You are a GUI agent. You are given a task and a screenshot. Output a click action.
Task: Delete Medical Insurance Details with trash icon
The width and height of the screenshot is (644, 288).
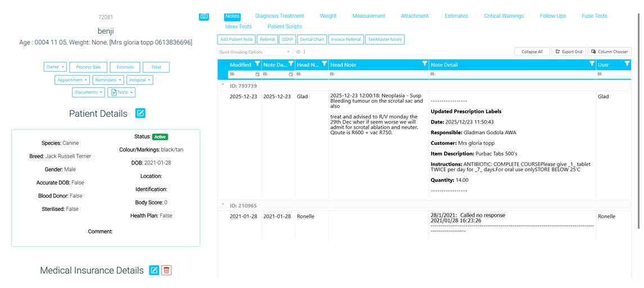coord(166,270)
